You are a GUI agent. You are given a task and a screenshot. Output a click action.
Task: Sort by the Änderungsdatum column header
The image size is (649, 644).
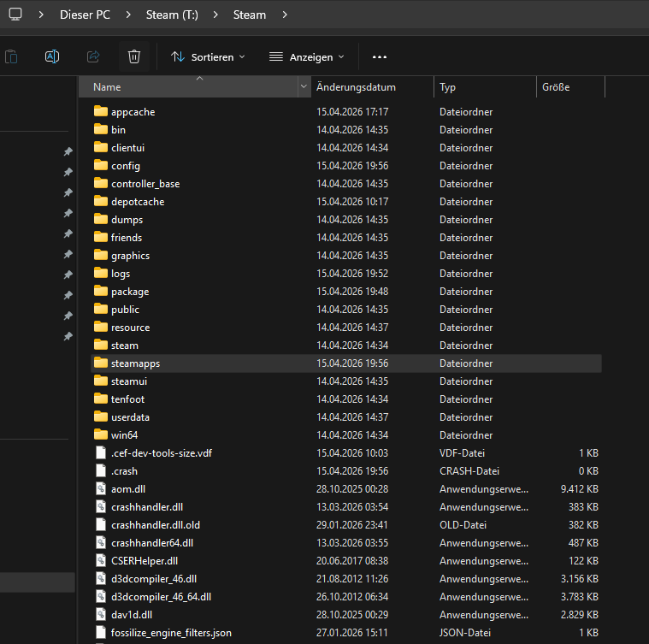click(x=356, y=87)
